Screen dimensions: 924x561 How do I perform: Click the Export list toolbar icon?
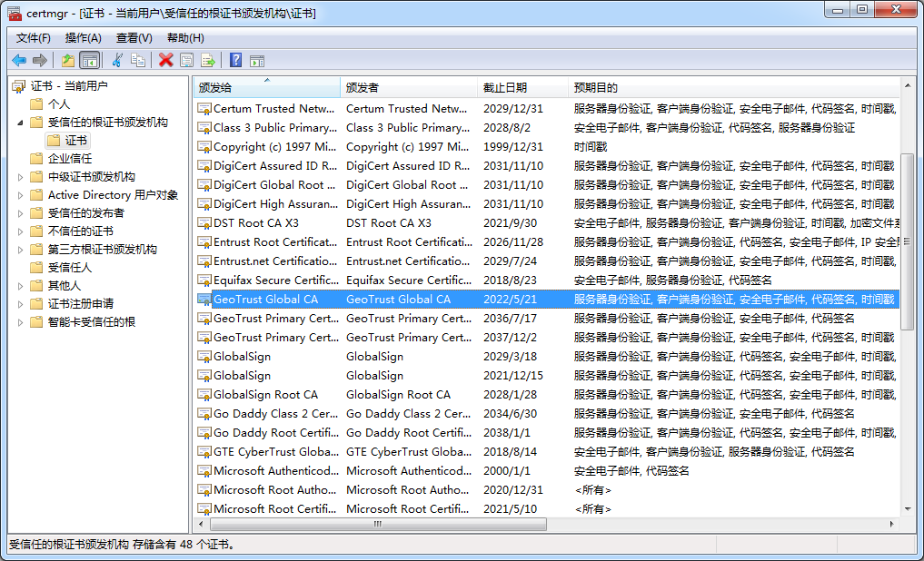(x=207, y=60)
